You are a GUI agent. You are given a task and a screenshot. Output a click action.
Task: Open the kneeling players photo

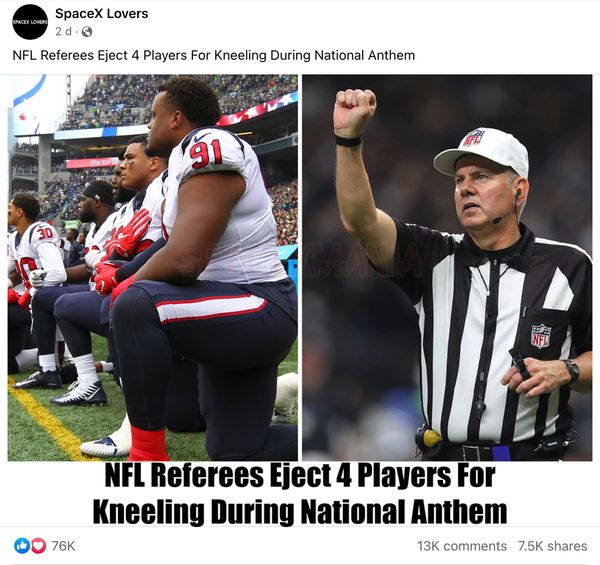(153, 267)
